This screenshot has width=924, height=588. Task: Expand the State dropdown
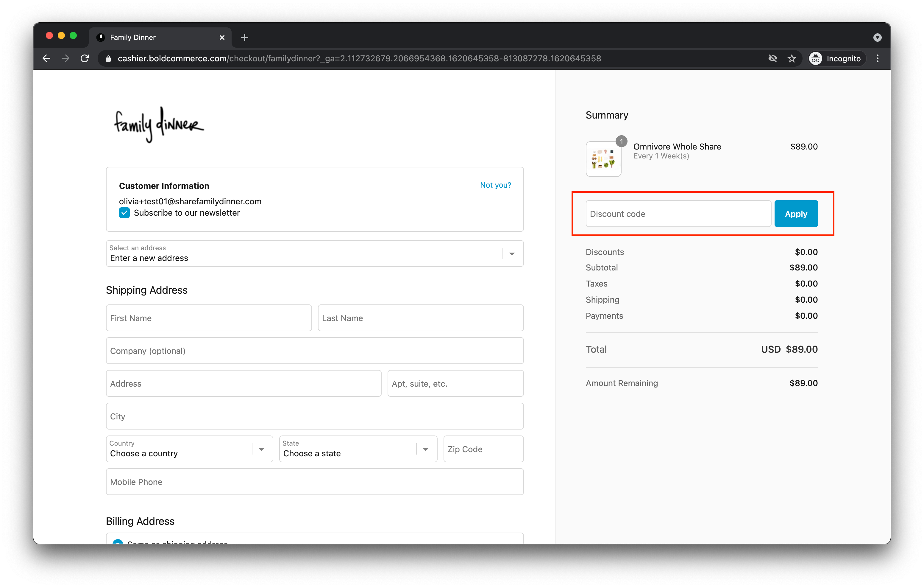pyautogui.click(x=358, y=449)
